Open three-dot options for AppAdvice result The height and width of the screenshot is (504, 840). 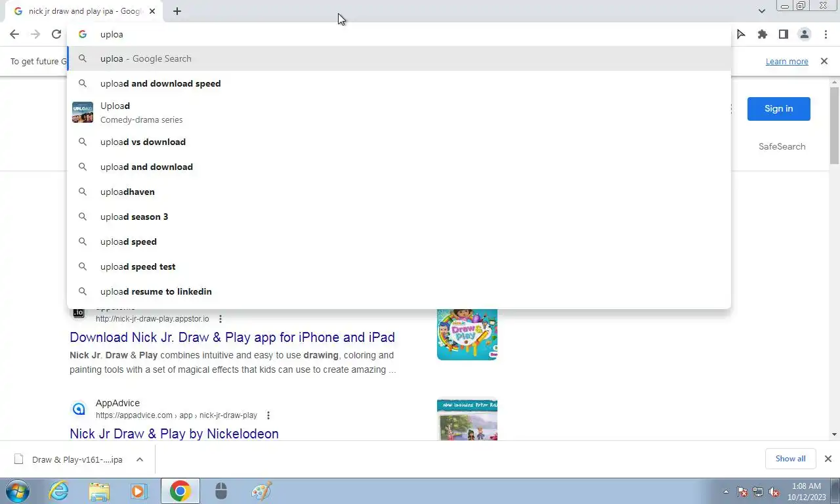click(x=268, y=415)
